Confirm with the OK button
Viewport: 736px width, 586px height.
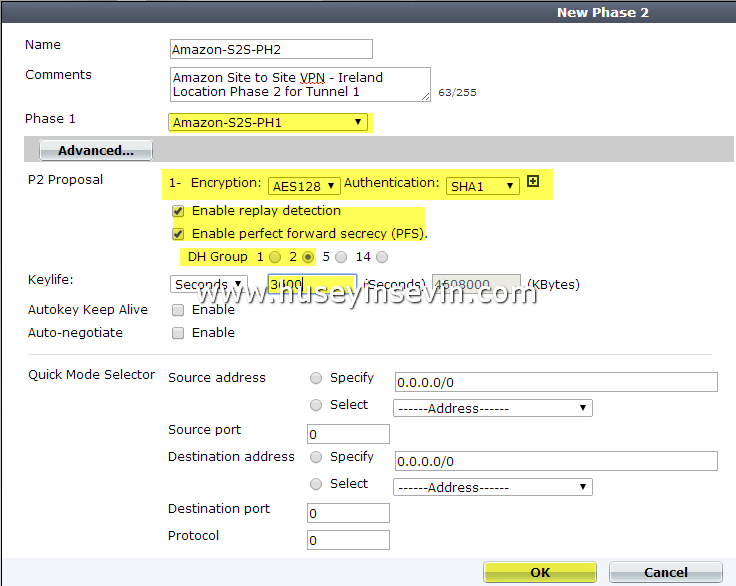point(540,572)
